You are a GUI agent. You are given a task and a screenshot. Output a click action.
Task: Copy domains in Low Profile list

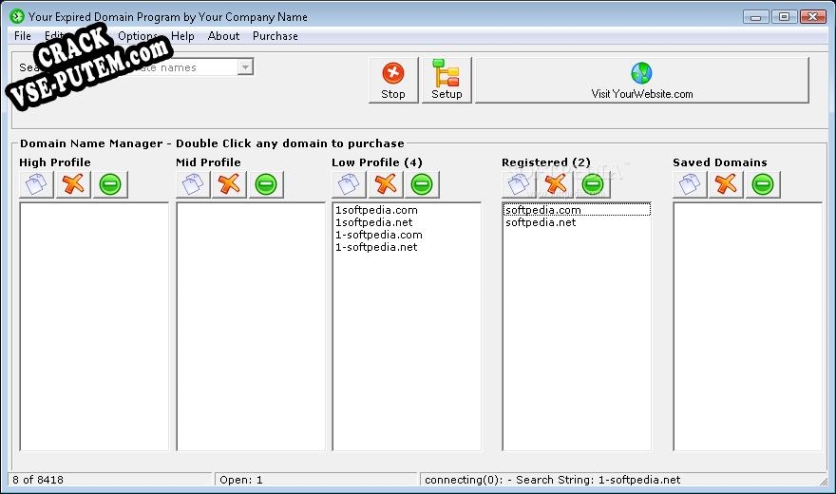point(349,184)
